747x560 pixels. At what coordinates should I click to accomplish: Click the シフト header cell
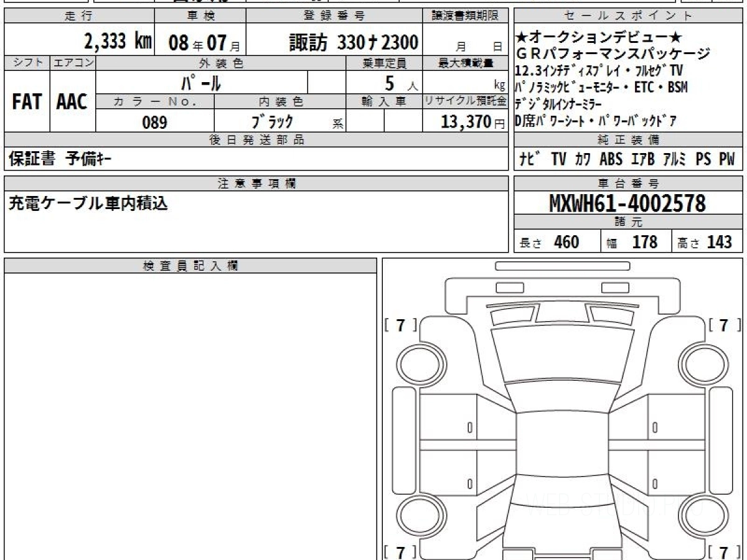pyautogui.click(x=27, y=63)
